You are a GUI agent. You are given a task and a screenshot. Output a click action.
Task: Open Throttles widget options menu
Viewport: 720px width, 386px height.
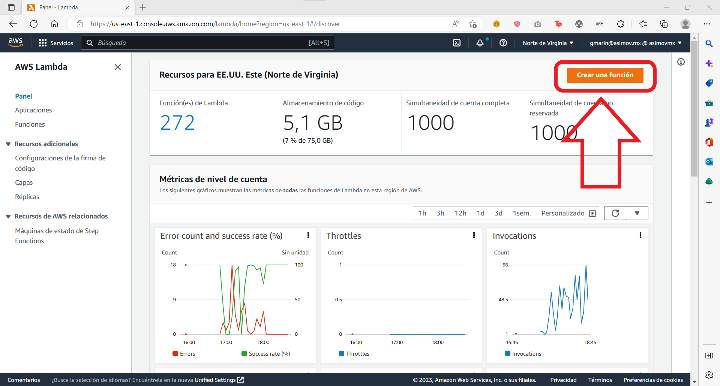(474, 235)
